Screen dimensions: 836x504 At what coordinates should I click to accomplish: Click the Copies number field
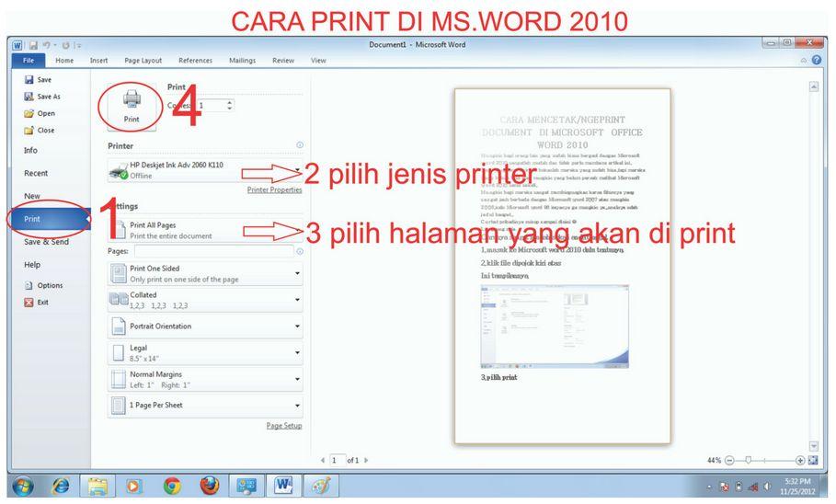(x=212, y=106)
